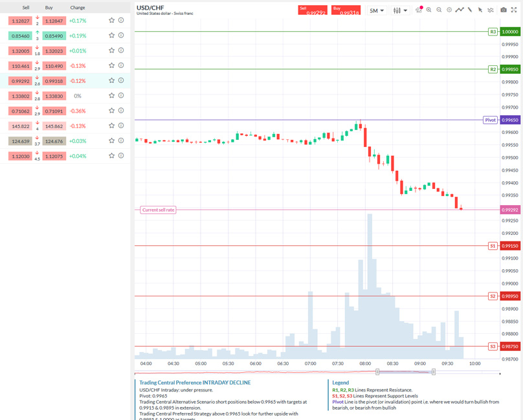Click the buy price 0.71091
Image resolution: width=523 pixels, height=420 pixels.
54,111
